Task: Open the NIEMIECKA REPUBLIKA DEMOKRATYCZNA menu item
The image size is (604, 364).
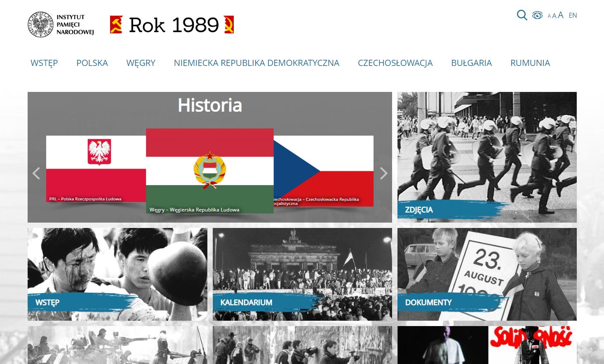Action: 256,63
